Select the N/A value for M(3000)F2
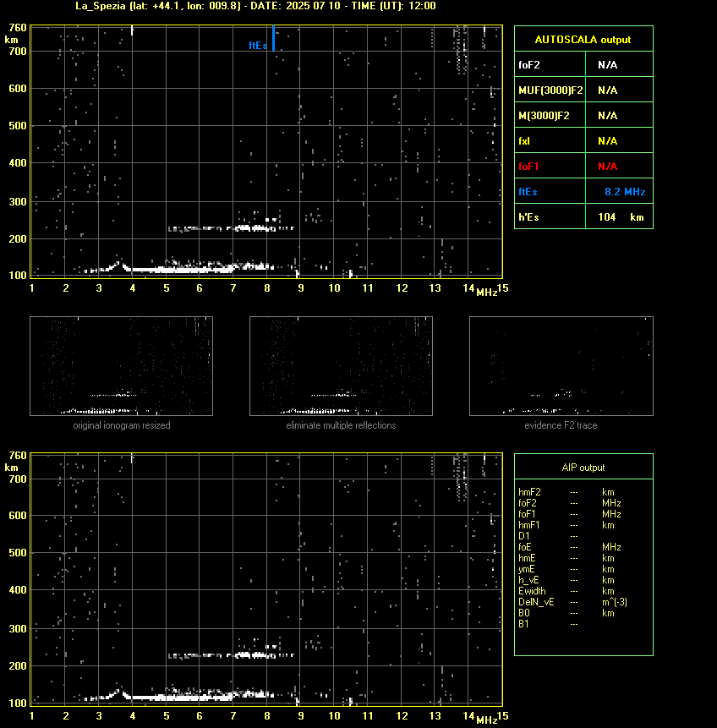The width and height of the screenshot is (717, 728). point(607,116)
